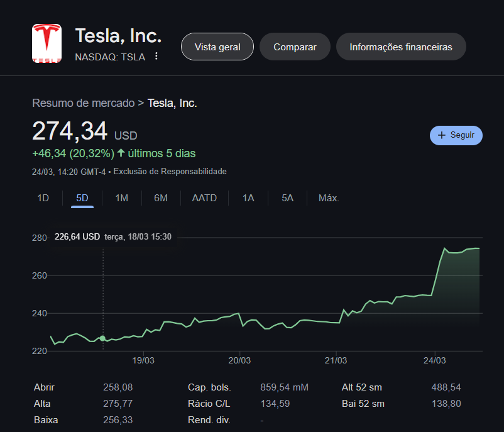
Task: Click the 274,34 current price
Action: [70, 131]
